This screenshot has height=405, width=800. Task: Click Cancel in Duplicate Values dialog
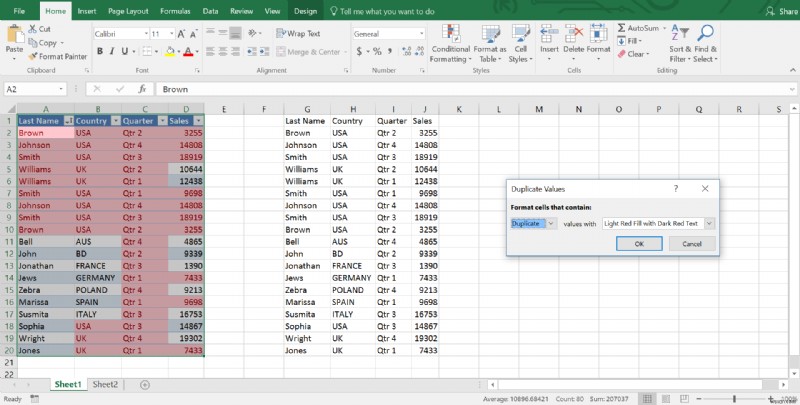(x=692, y=244)
